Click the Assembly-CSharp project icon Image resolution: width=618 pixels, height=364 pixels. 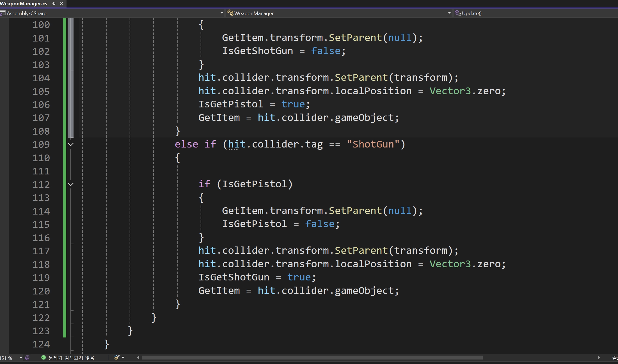click(x=3, y=13)
